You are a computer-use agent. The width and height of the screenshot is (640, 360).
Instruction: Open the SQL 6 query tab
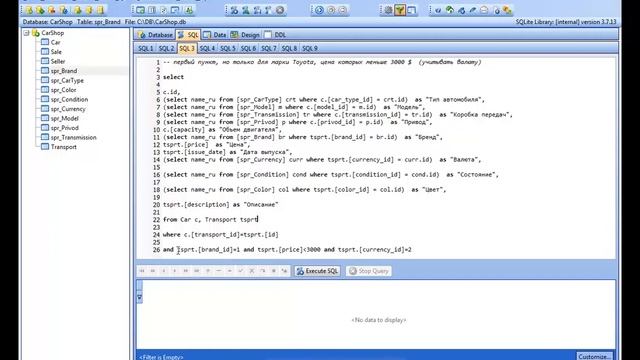pos(248,48)
